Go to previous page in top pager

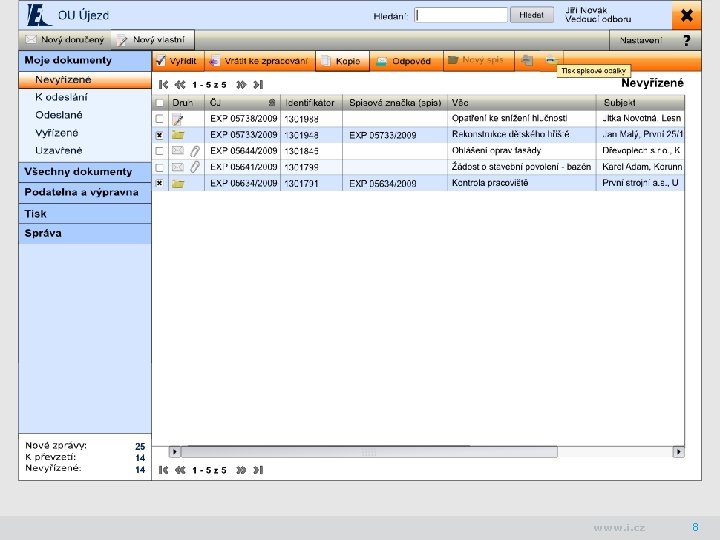click(x=180, y=84)
